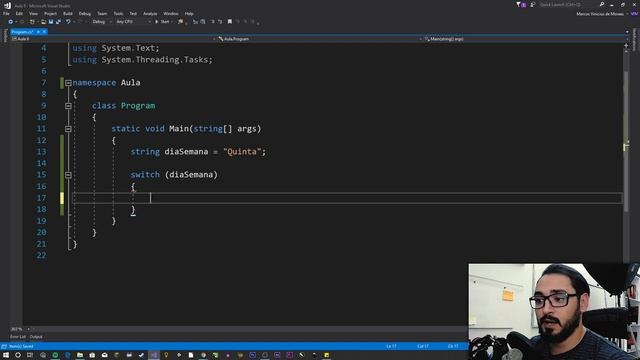Click the diaSemana variable in switch statement
Image resolution: width=640 pixels, height=360 pixels.
coord(191,175)
